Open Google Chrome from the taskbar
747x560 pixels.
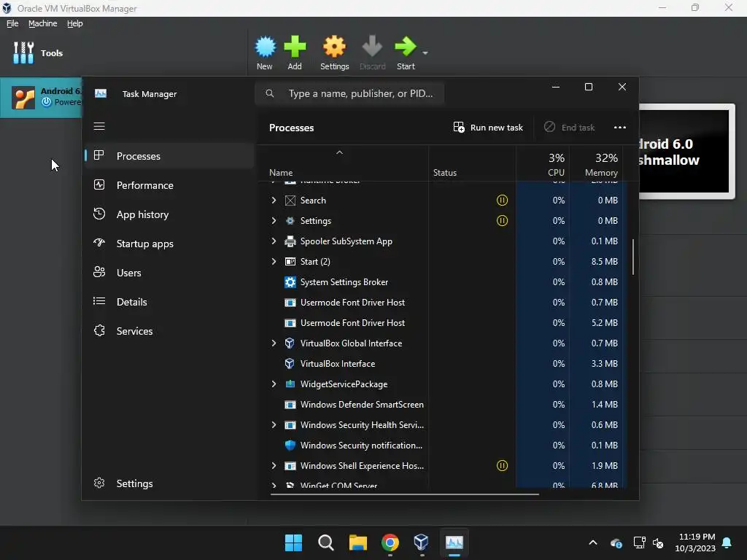click(x=390, y=542)
